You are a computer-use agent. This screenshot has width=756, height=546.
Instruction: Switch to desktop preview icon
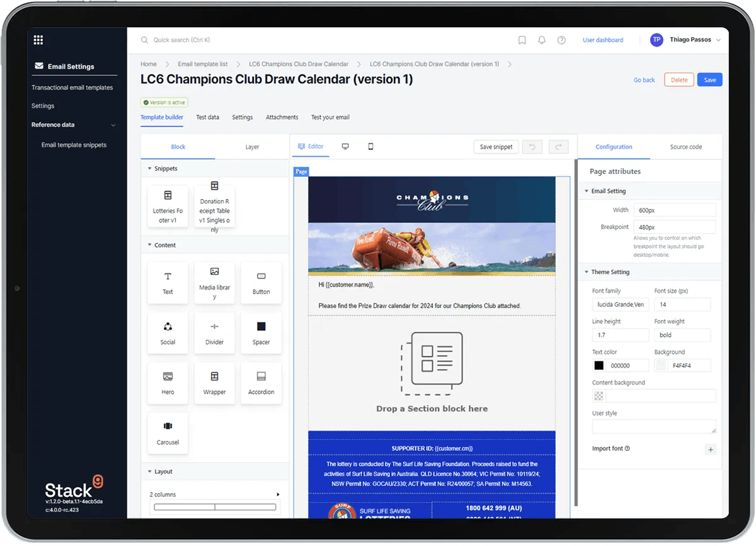(345, 147)
